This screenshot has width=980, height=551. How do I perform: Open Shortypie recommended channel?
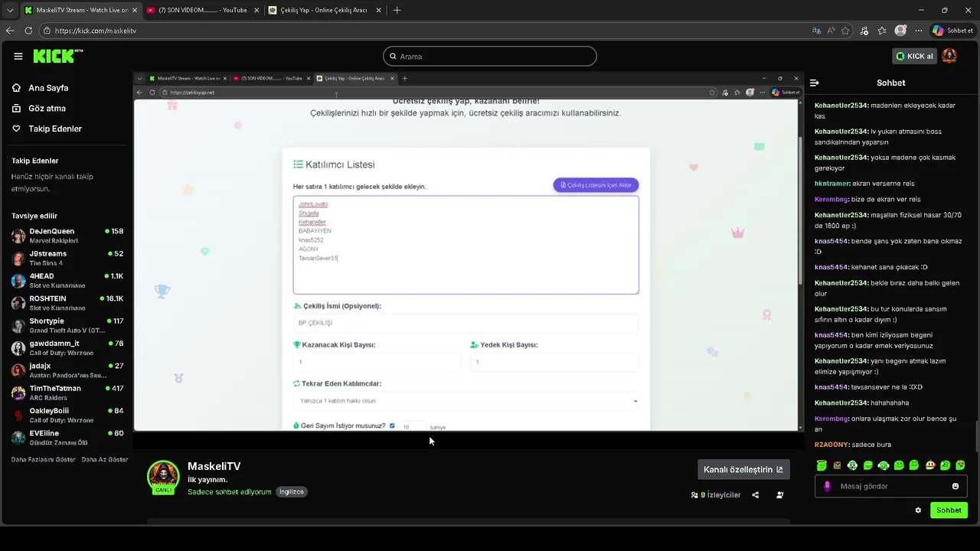[67, 325]
